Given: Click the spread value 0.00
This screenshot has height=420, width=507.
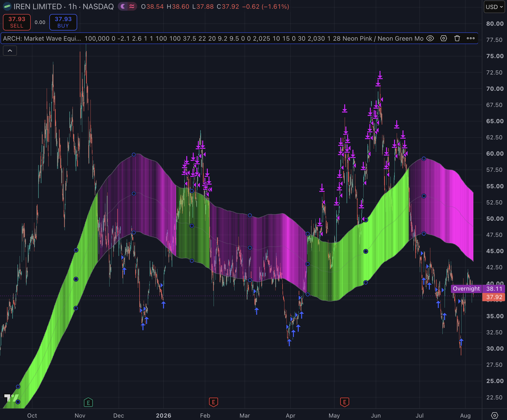Looking at the screenshot, I should [x=40, y=22].
